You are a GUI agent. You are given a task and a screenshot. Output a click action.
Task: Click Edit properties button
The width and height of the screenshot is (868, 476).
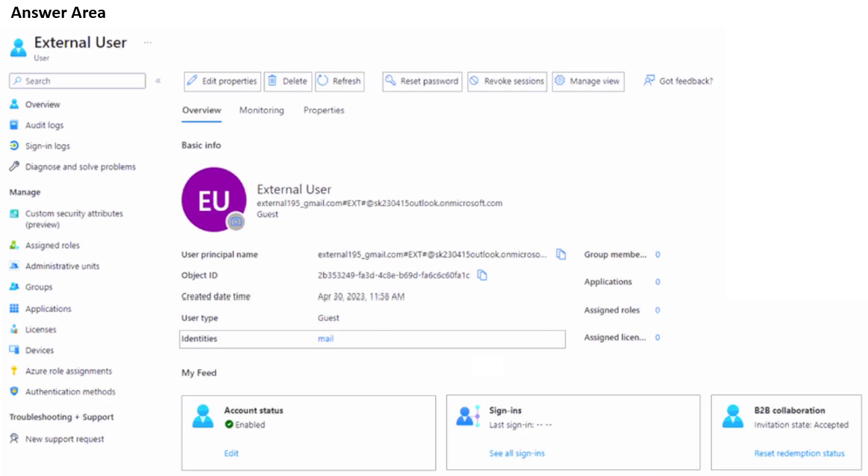click(x=222, y=81)
